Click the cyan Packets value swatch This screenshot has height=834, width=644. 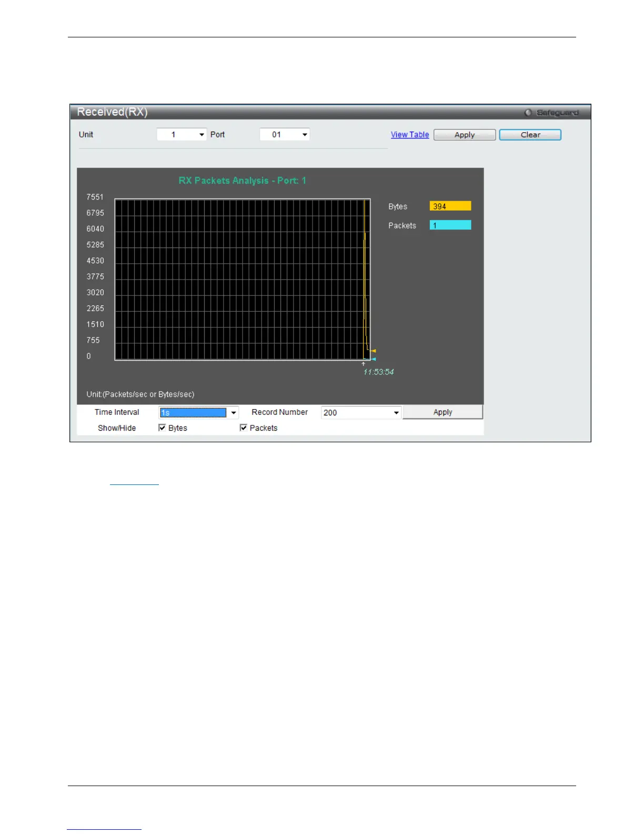[450, 225]
